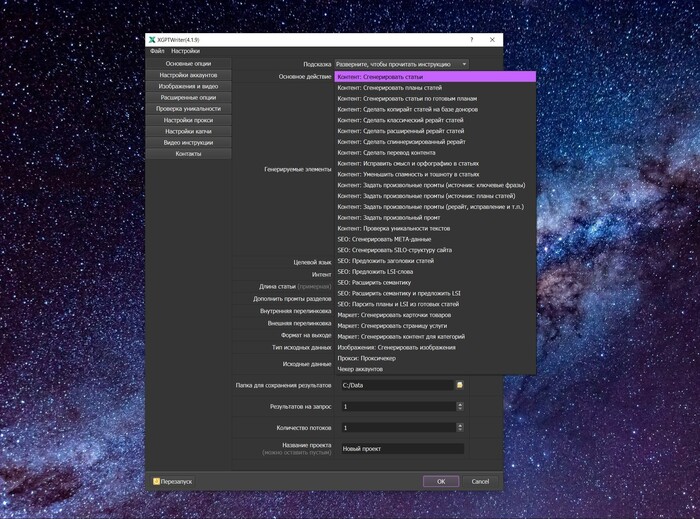Open the Настройки menu
Viewport: 700px width, 519px height.
185,50
